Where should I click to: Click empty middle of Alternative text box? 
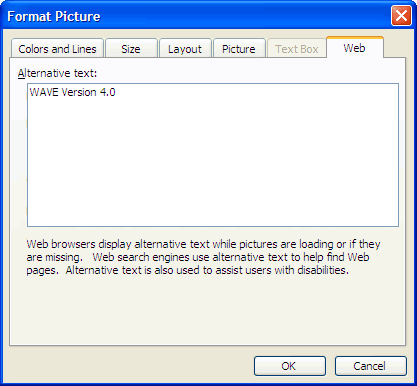pos(213,160)
